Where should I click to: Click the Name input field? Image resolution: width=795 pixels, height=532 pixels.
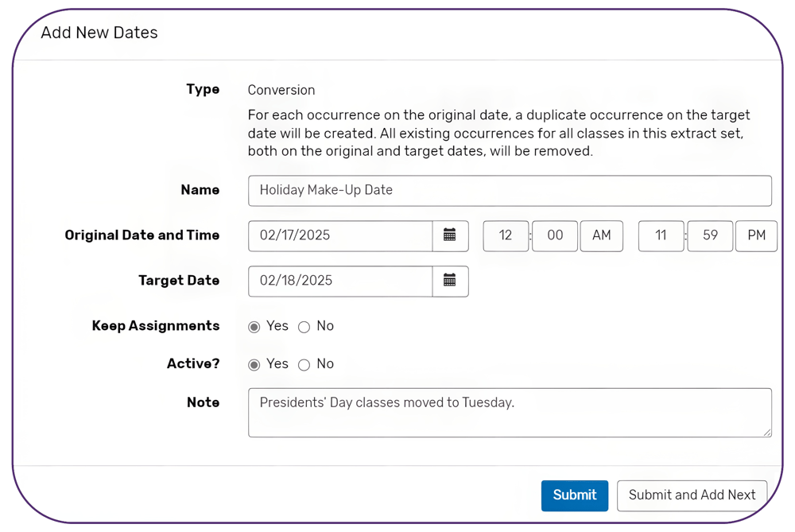click(x=510, y=191)
